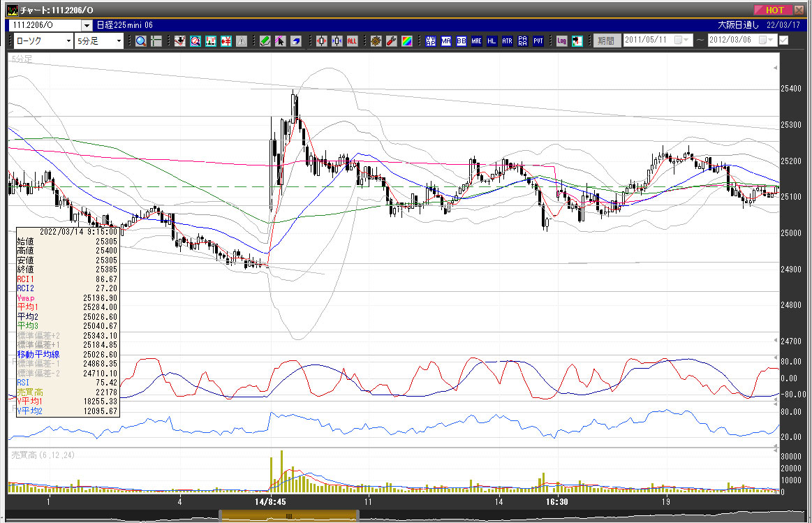Image resolution: width=812 pixels, height=523 pixels.
Task: Select the arrow pointer selection tool
Action: tap(281, 41)
